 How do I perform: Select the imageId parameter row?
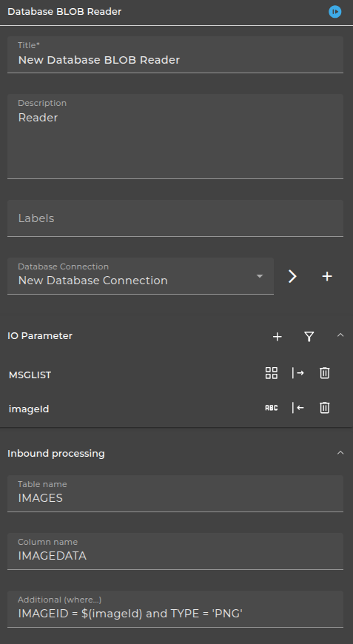click(x=176, y=409)
